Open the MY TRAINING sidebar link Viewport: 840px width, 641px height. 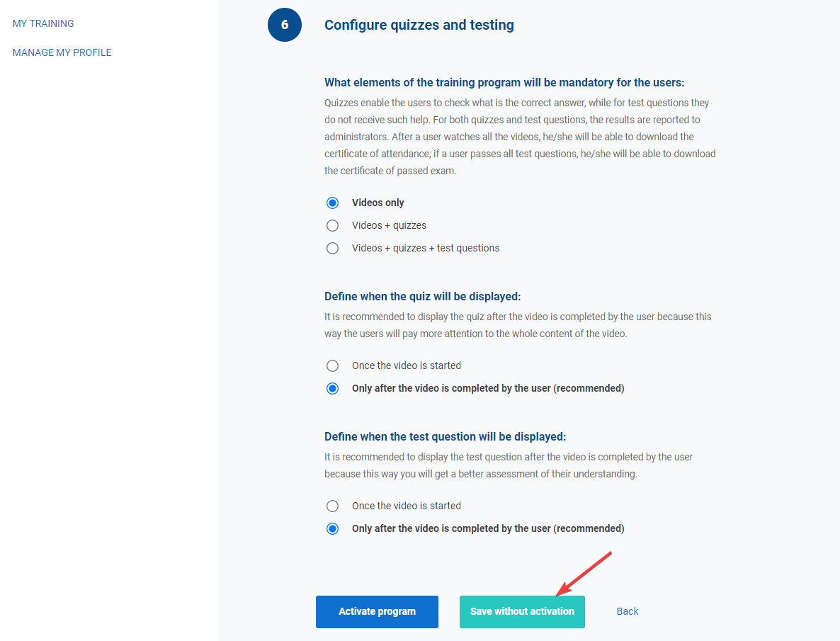click(x=43, y=23)
